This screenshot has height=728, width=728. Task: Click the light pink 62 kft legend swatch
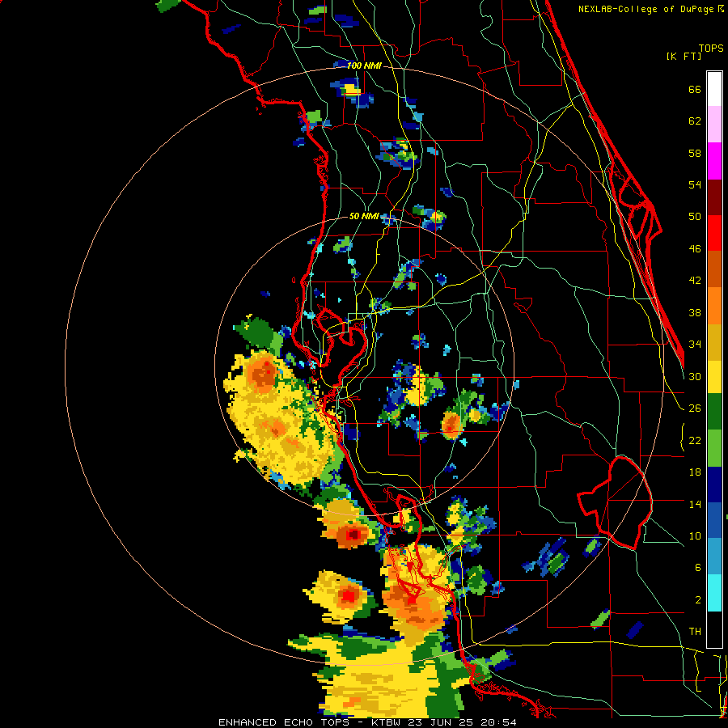[714, 125]
